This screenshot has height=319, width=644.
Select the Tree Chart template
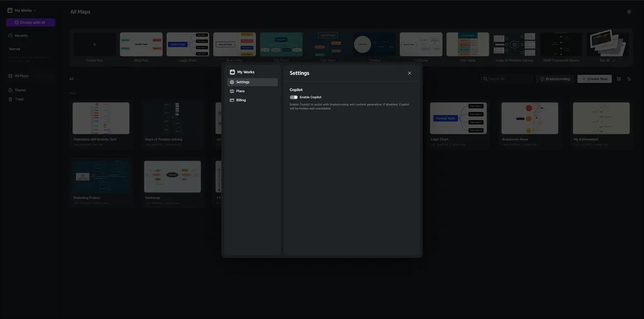click(328, 47)
